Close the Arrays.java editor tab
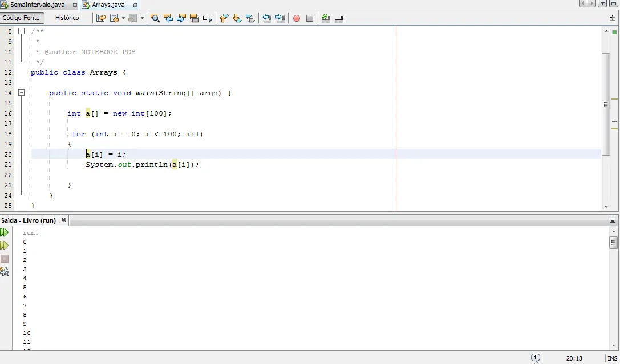The height and width of the screenshot is (364, 620). point(135,5)
